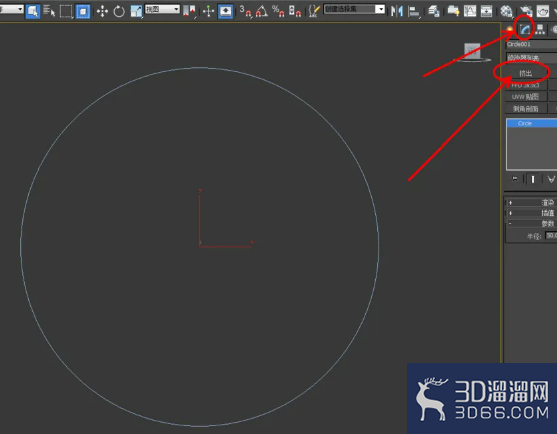The width and height of the screenshot is (557, 434).
Task: Click the Align tool icon
Action: pyautogui.click(x=414, y=11)
